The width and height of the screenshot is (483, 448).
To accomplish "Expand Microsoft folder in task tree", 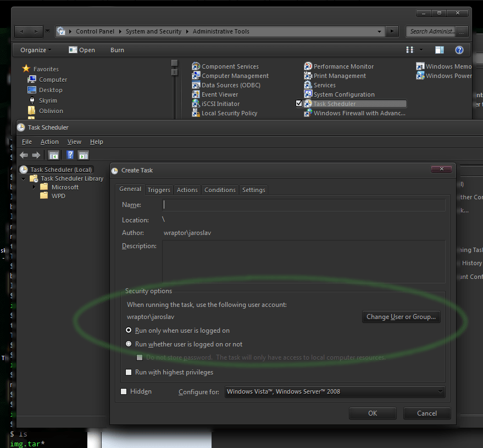I will tap(34, 187).
